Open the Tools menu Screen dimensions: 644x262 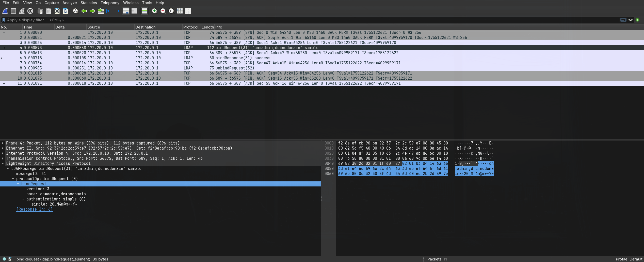tap(147, 3)
